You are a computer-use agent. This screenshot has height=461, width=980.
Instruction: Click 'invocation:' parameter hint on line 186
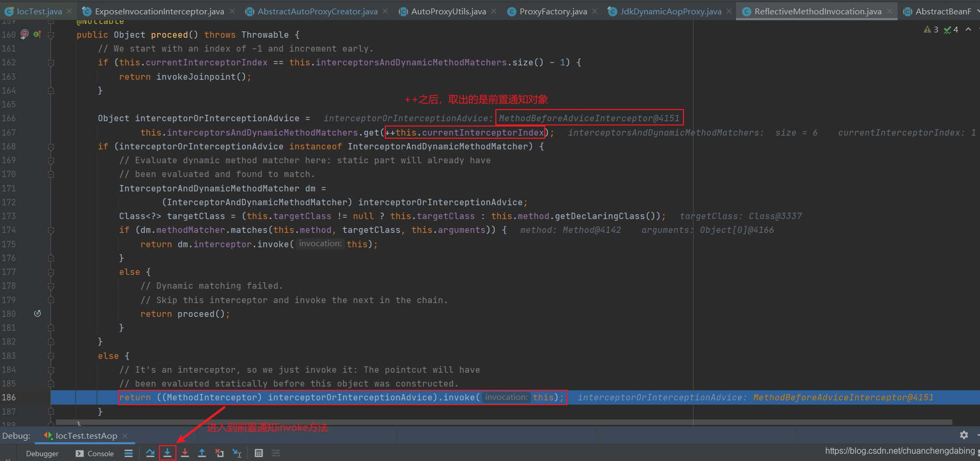tap(506, 397)
